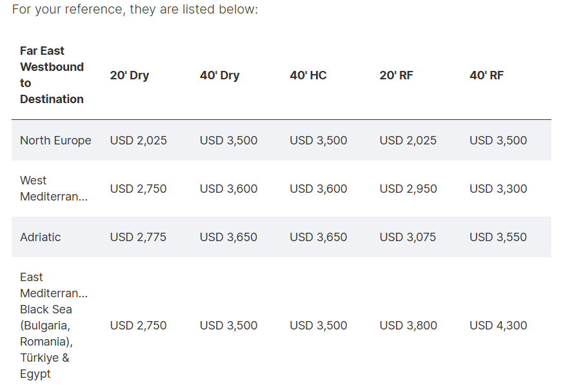Select the USD 3,550 rate cell
Viewport: 563px width, 392px height.
[x=498, y=237]
